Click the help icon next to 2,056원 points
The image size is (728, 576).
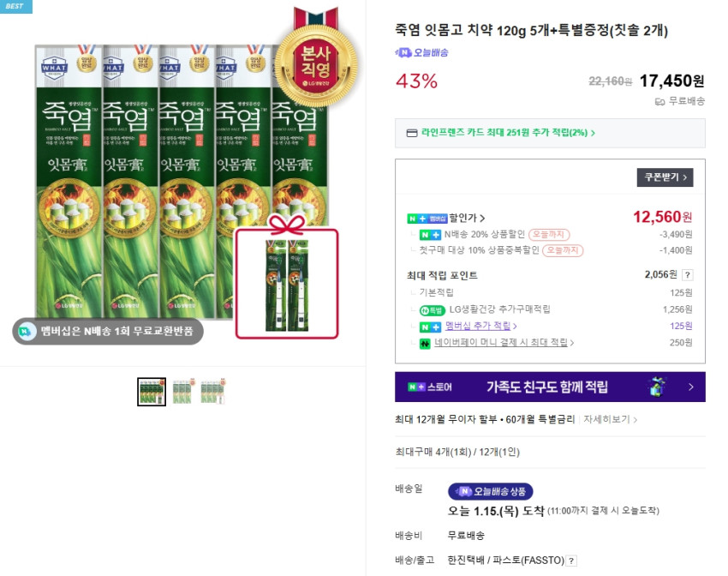click(687, 275)
